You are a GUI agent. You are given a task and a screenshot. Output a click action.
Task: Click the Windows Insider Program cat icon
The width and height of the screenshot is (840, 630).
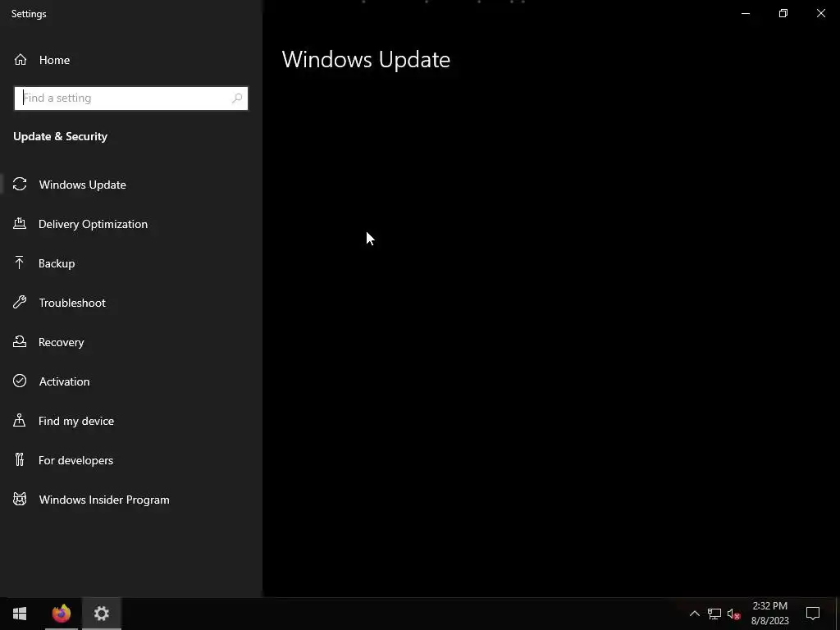coord(20,500)
